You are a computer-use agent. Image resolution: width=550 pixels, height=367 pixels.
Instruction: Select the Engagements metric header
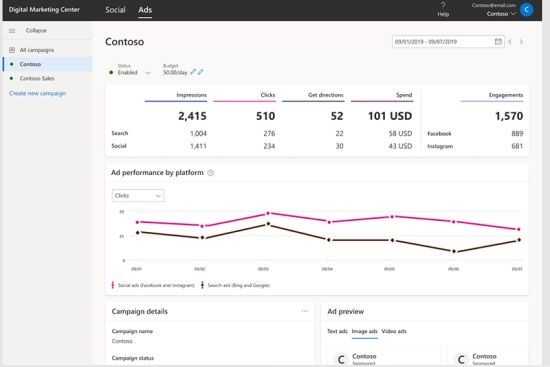[x=505, y=95]
